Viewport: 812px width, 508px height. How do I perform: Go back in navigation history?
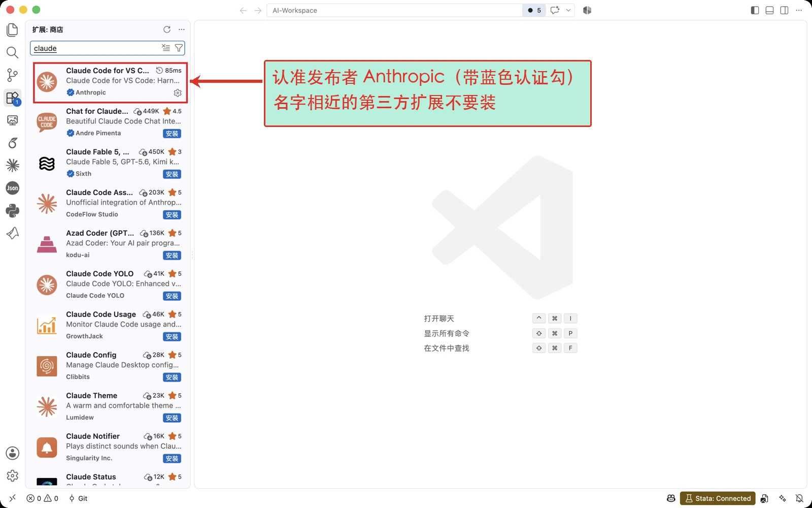243,10
